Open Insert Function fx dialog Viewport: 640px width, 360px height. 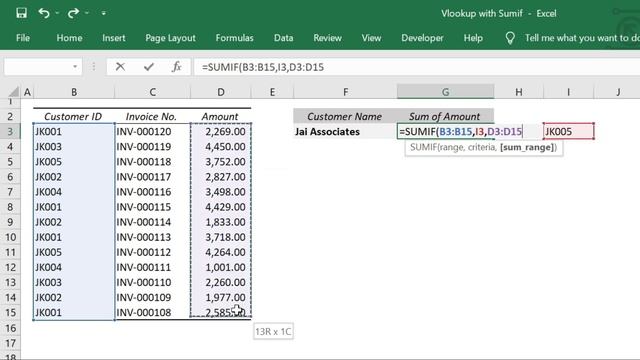(177, 67)
